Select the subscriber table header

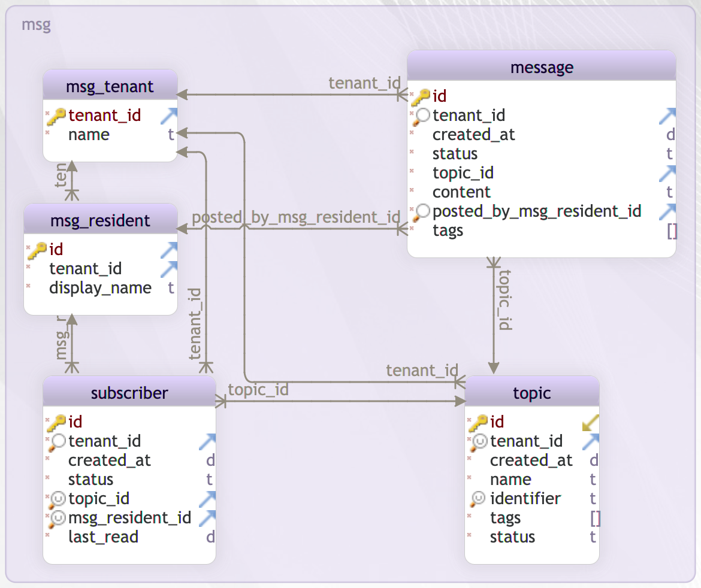[x=129, y=392]
